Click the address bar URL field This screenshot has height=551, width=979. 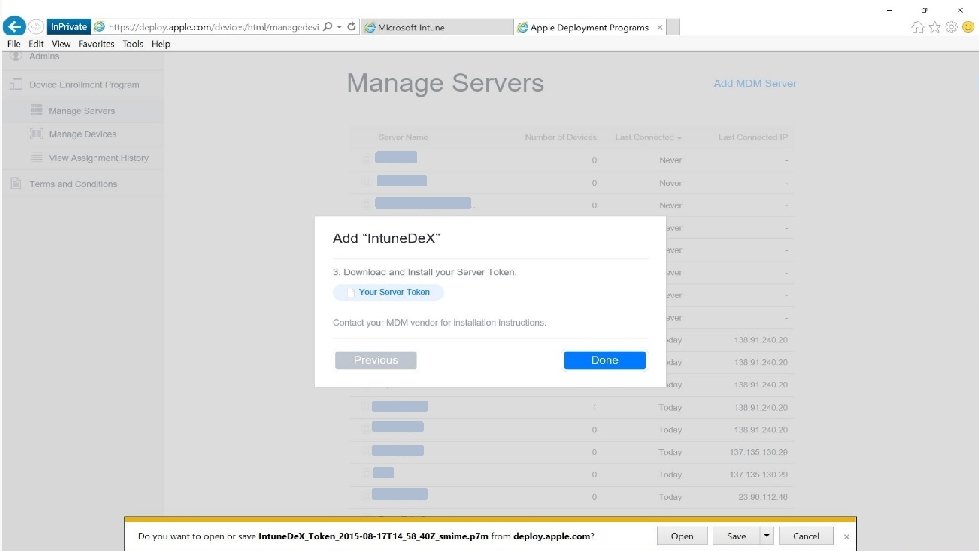coord(214,27)
